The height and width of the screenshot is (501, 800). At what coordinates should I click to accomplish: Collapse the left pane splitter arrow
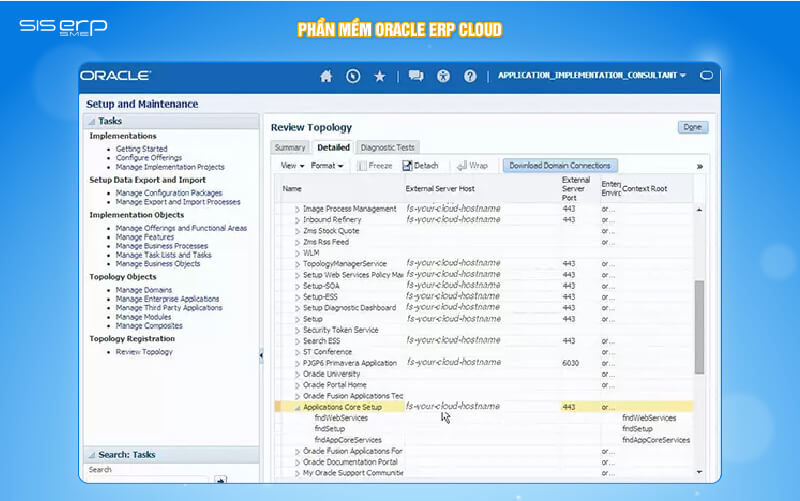coord(261,355)
